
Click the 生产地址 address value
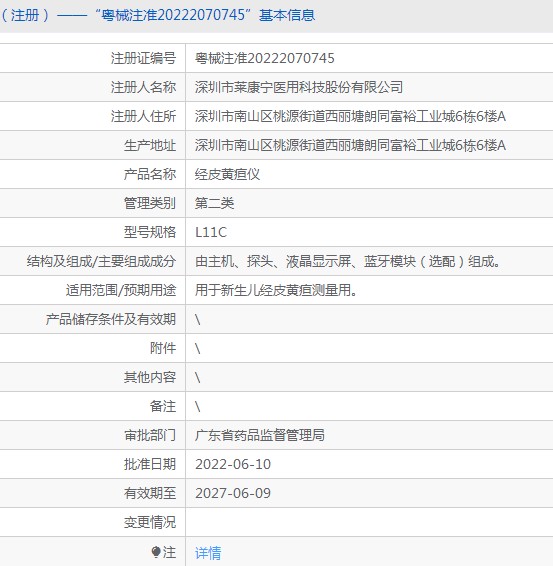(x=350, y=145)
